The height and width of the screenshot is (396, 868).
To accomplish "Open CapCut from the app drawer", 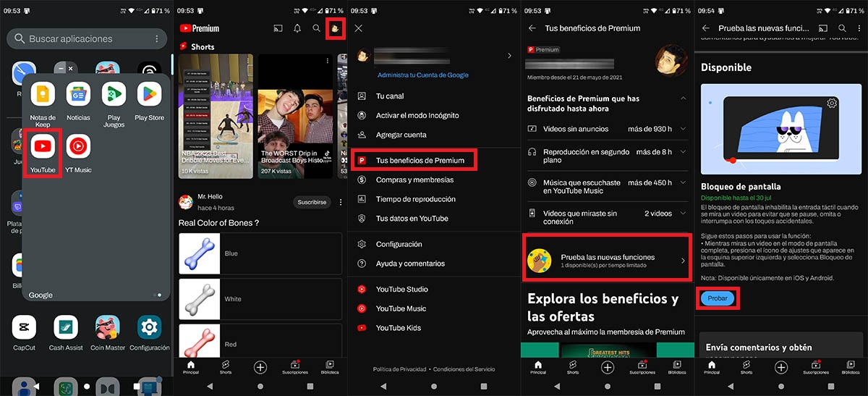I will (x=24, y=328).
